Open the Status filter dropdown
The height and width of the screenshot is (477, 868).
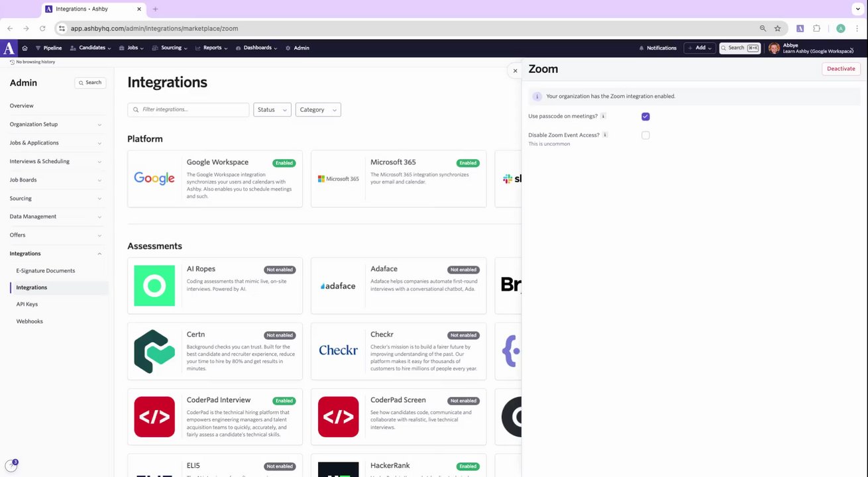272,109
